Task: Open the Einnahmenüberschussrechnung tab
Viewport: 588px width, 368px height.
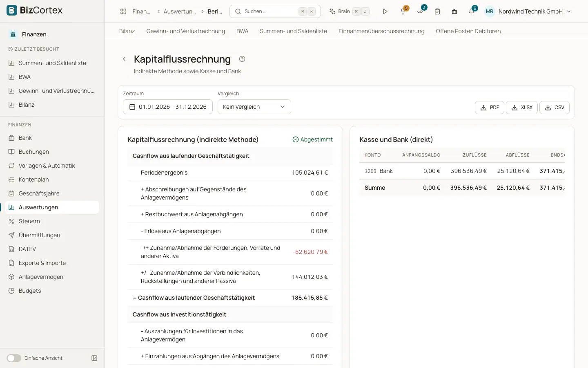Action: click(x=381, y=31)
